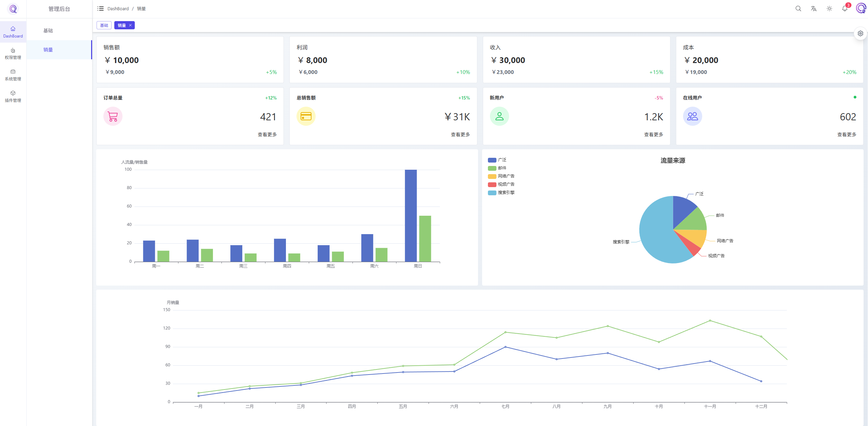Close the 销量 tab

tap(130, 25)
